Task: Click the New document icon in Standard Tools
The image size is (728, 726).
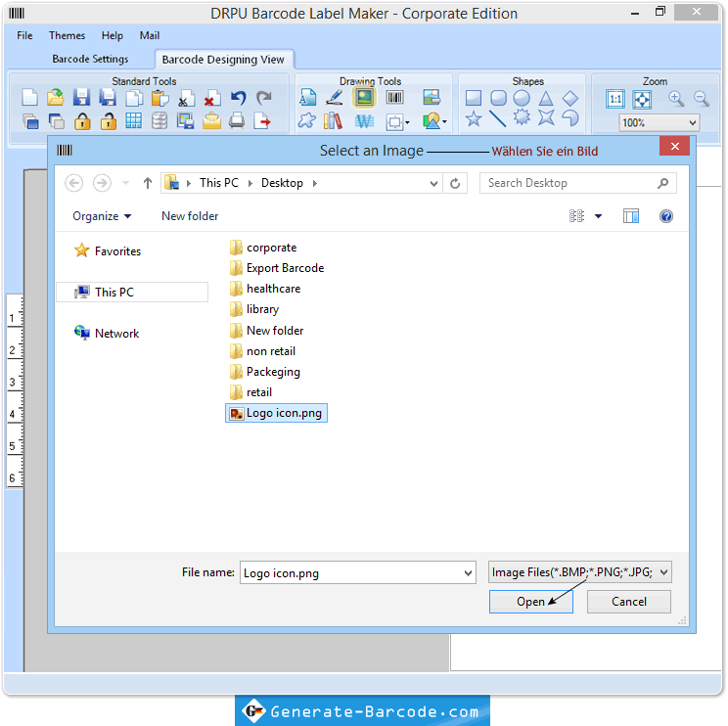Action: click(x=30, y=98)
